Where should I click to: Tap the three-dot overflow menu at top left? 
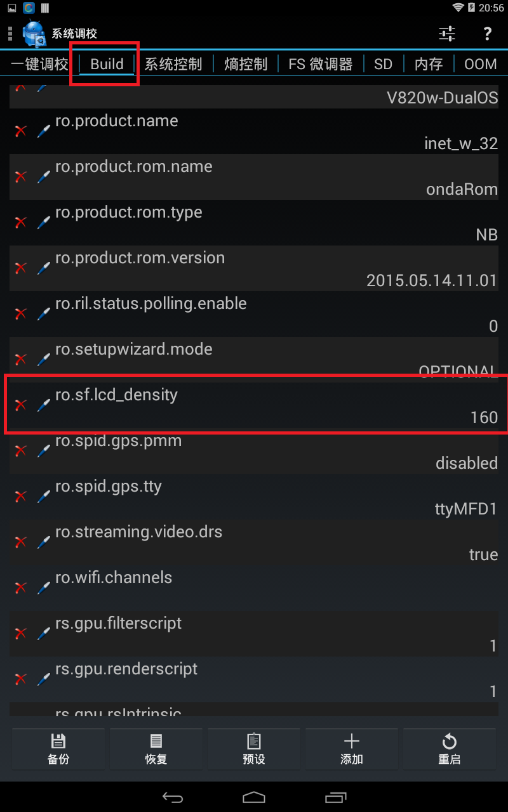pos(10,34)
